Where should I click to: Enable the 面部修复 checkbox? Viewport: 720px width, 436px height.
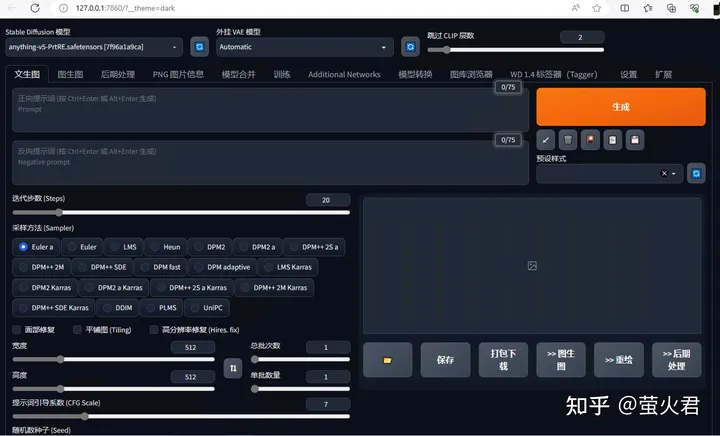(17, 330)
